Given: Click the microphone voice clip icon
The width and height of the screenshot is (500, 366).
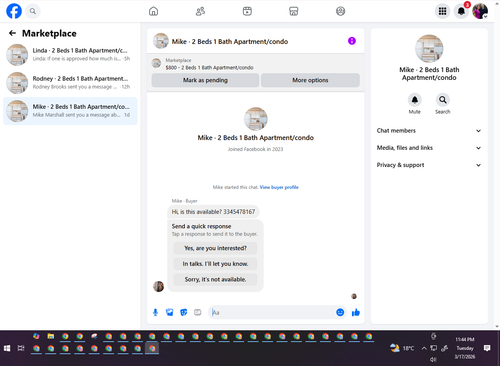Looking at the screenshot, I should (155, 312).
